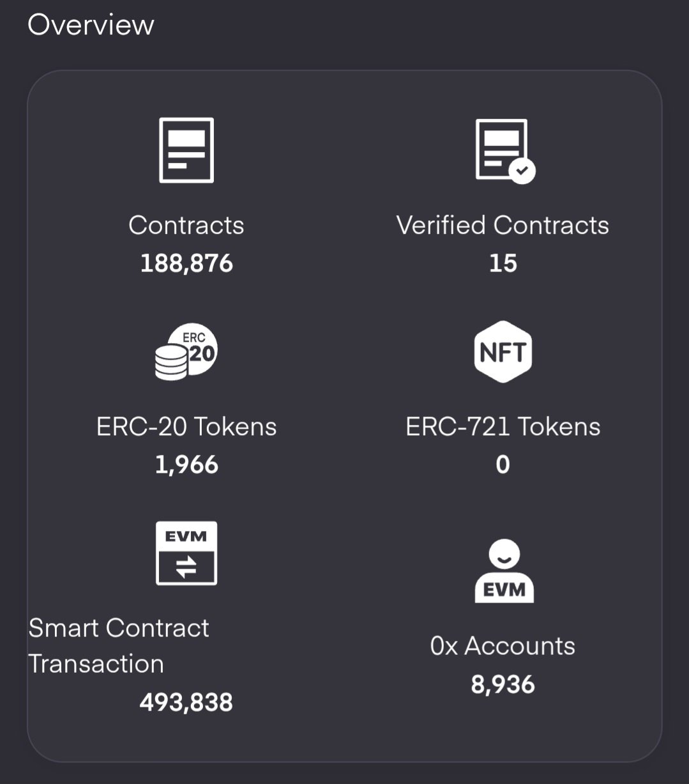Click the verified contracts count 15
The height and width of the screenshot is (784, 689).
point(503,263)
